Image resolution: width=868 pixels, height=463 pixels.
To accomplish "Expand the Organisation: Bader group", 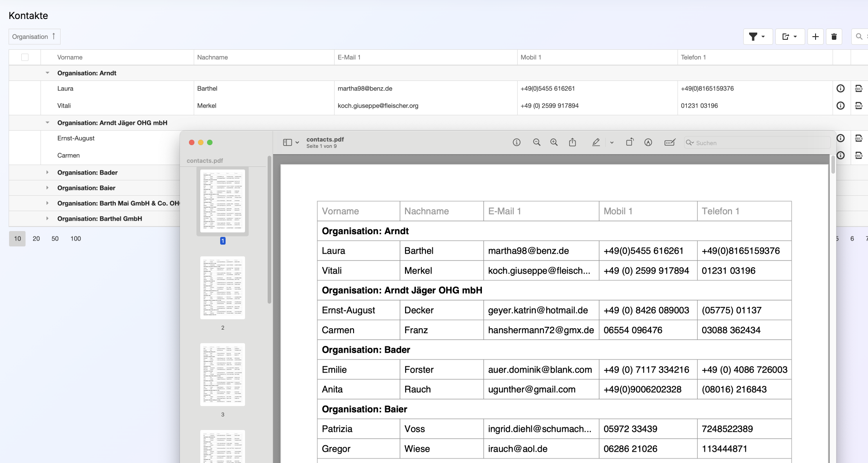I will click(47, 173).
